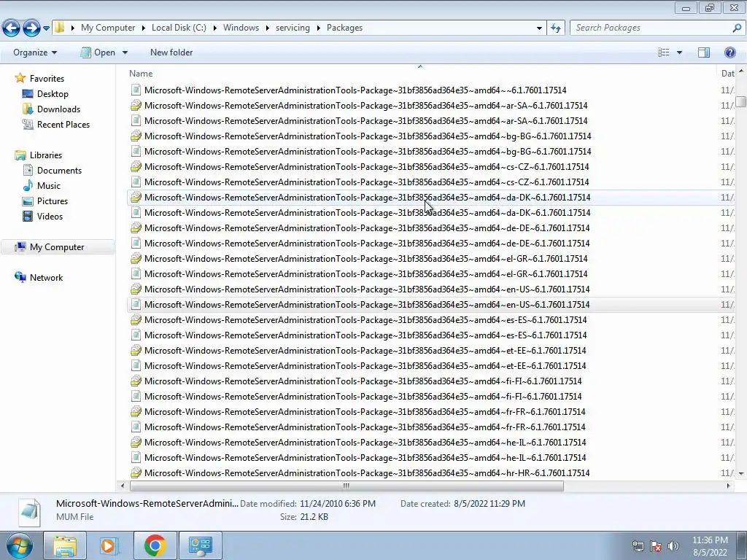Click the catalog icon of first bg-BG file
Screen dimensions: 747x560
point(136,136)
